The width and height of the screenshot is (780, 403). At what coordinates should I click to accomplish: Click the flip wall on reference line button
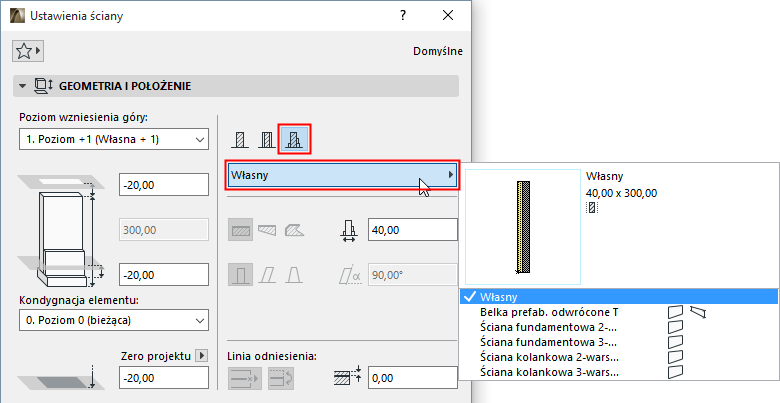282,378
